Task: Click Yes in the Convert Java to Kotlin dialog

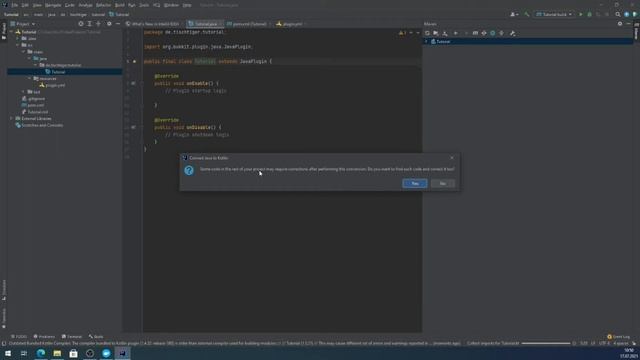Action: click(x=415, y=184)
